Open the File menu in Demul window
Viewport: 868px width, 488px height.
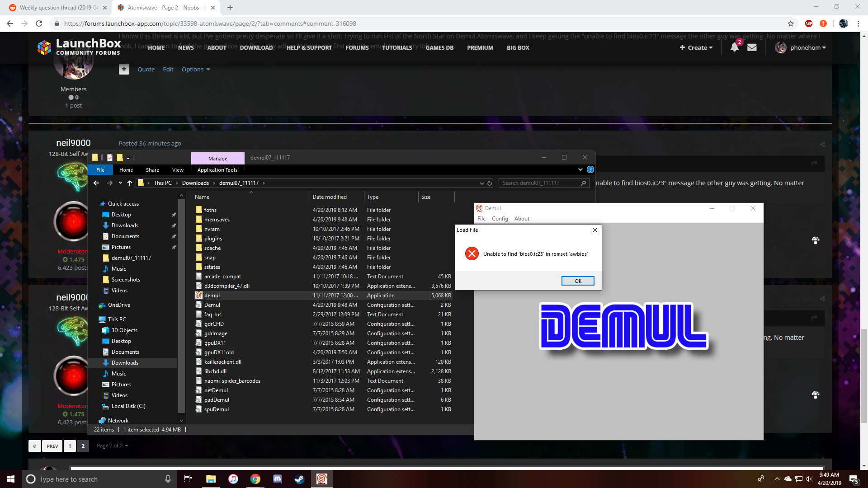coord(481,219)
